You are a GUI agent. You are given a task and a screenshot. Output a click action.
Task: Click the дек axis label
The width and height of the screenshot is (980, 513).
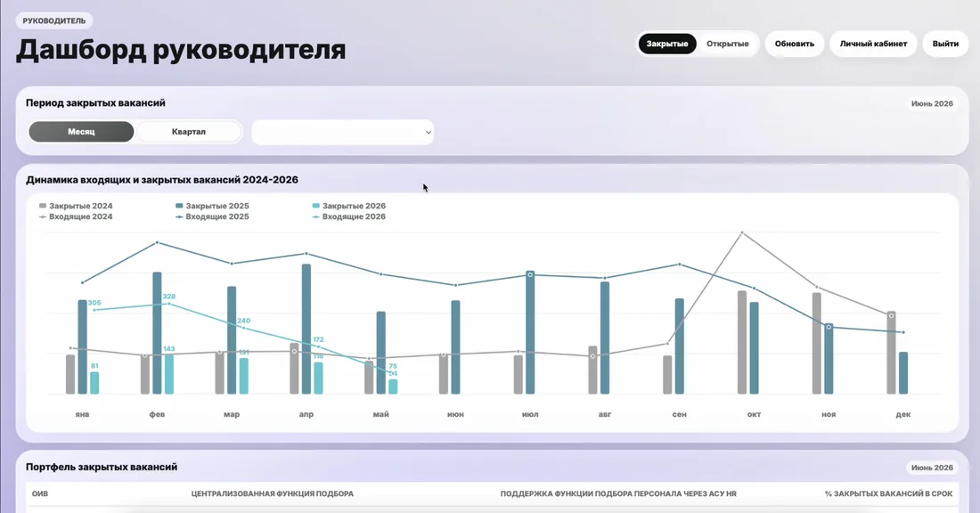tap(903, 414)
